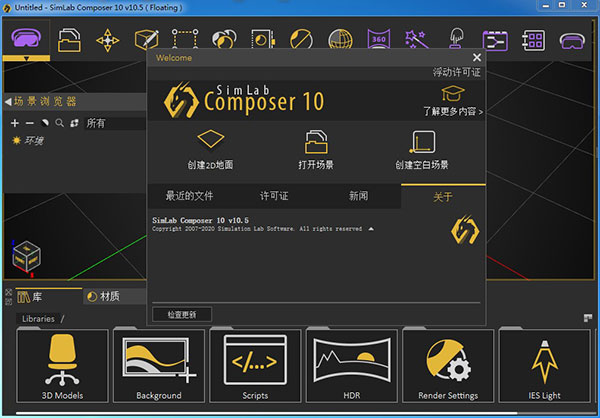Click the half-circle slash toolbar icon
Screen dimensions: 600x418
tap(302, 39)
